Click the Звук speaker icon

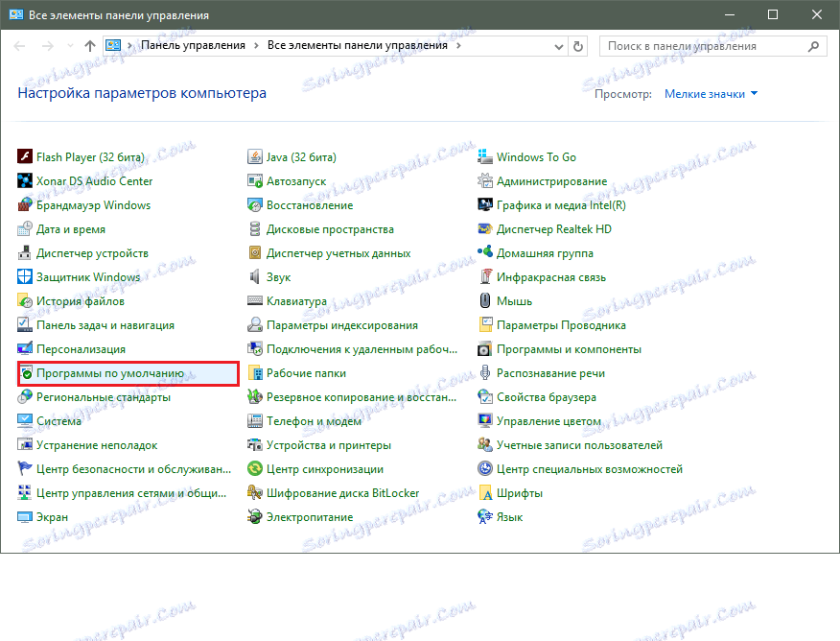point(254,276)
